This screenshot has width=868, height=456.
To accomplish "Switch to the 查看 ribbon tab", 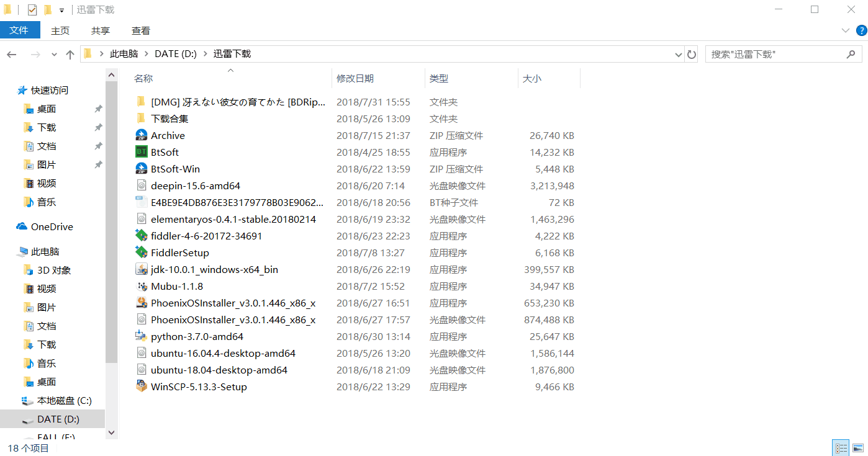I will pyautogui.click(x=141, y=30).
